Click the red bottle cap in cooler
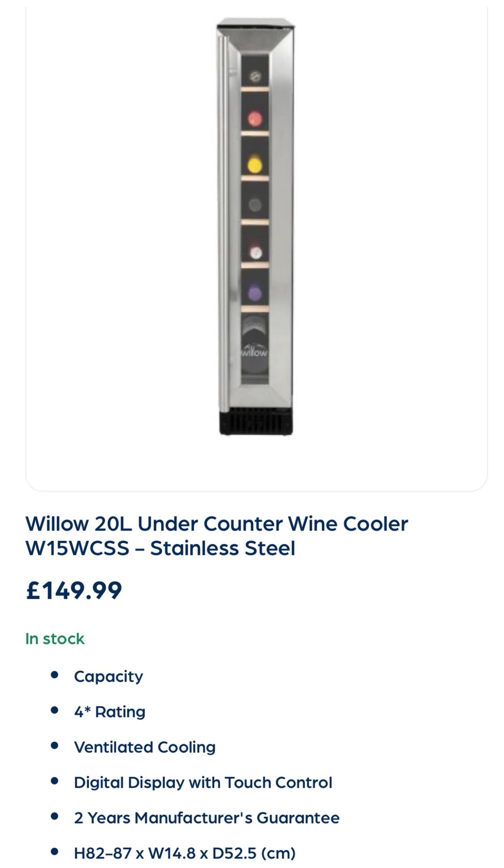Screen dimensions: 504x868 255,118
